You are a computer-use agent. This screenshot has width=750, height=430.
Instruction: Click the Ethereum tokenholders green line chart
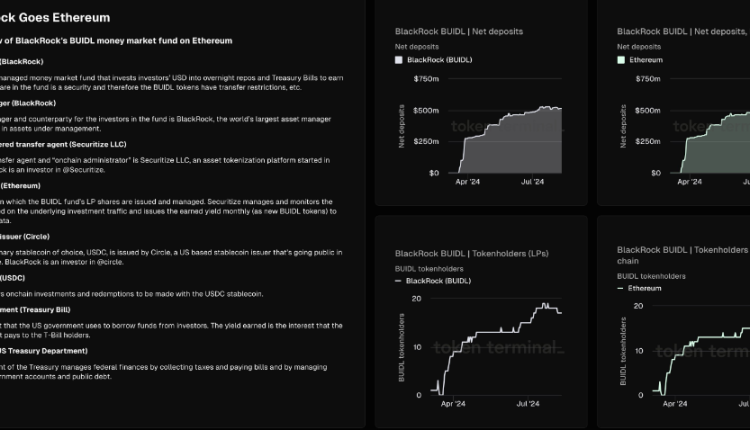(704, 361)
